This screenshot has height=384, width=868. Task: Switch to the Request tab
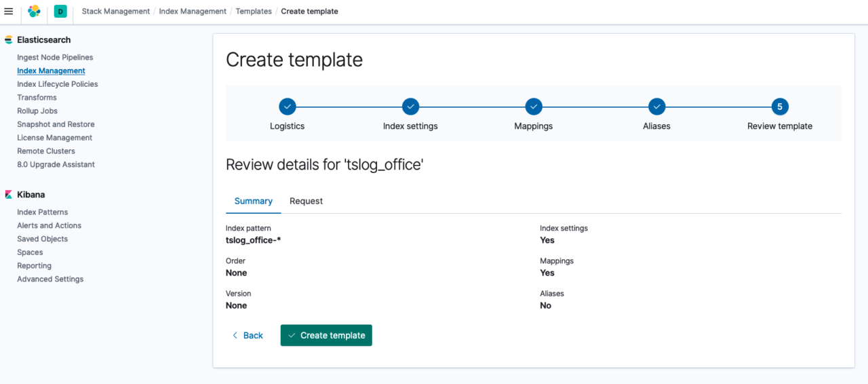[306, 201]
